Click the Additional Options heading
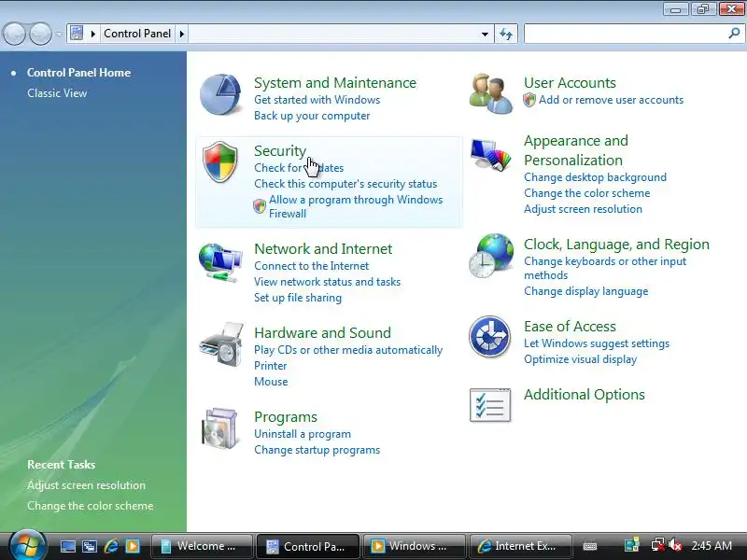747x560 pixels. (x=585, y=395)
